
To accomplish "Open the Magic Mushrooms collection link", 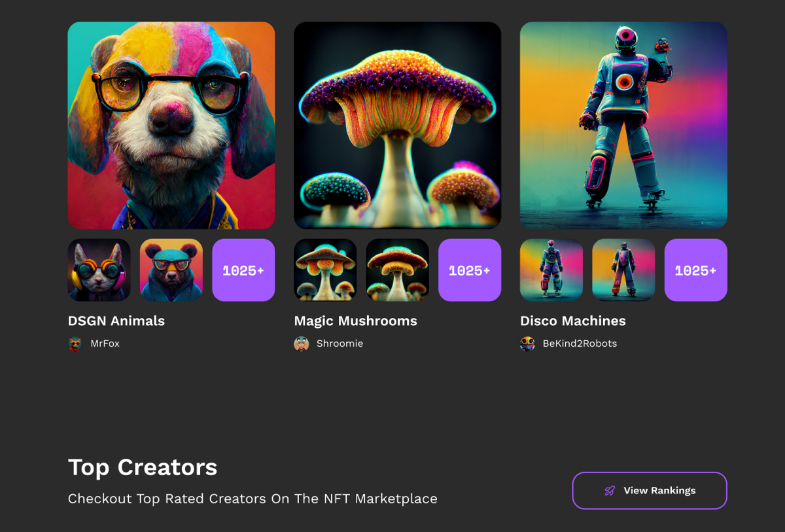I will pyautogui.click(x=355, y=321).
